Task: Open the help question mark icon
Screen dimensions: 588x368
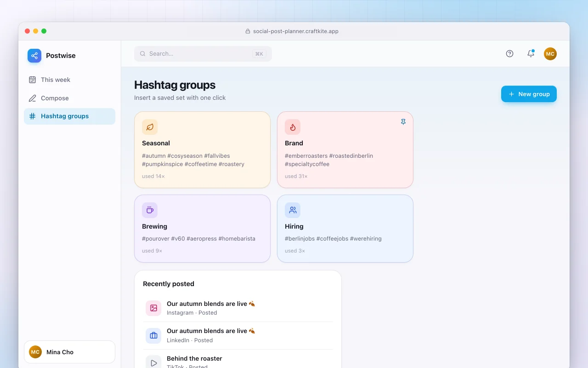Action: tap(509, 54)
